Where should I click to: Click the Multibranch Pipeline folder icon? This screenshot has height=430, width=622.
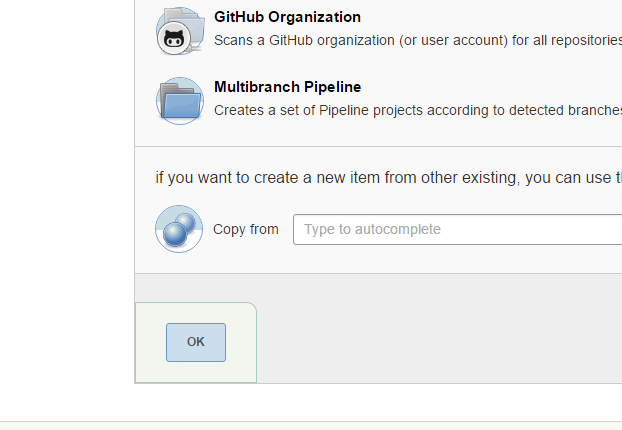click(179, 101)
